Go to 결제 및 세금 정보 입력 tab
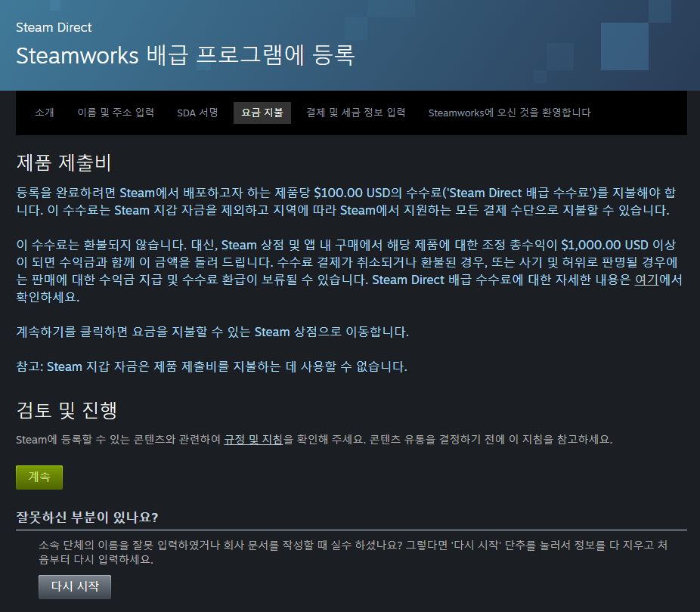 coord(355,113)
